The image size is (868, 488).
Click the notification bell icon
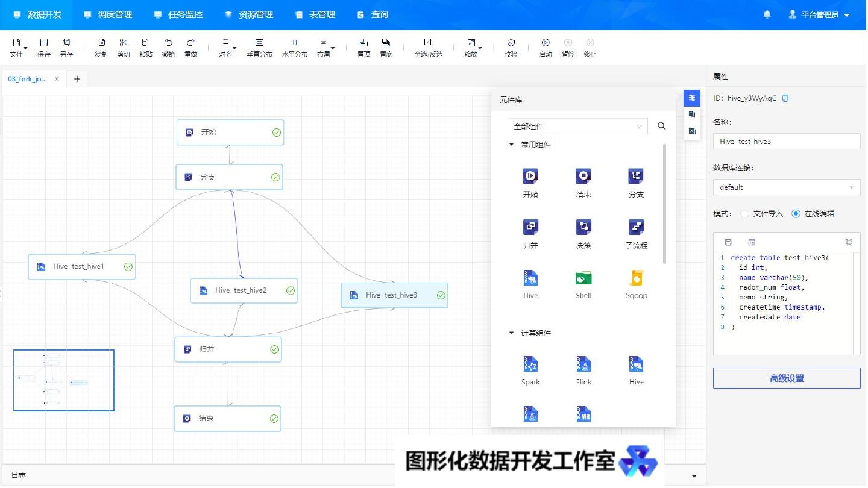tap(767, 14)
